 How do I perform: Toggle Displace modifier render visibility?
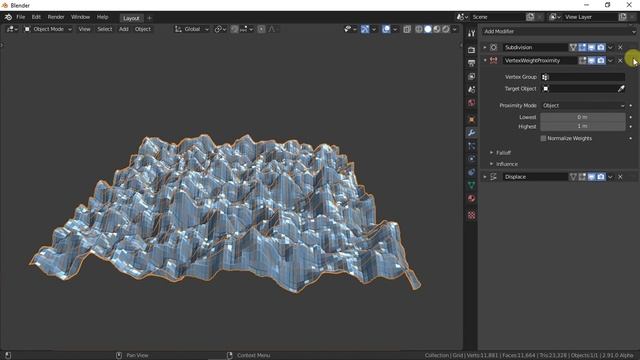tap(601, 177)
